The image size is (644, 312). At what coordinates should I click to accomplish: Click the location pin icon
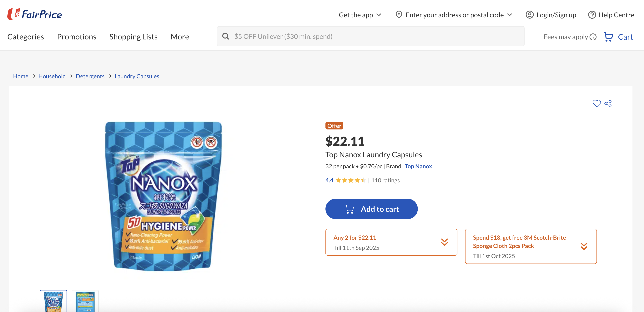(x=399, y=15)
